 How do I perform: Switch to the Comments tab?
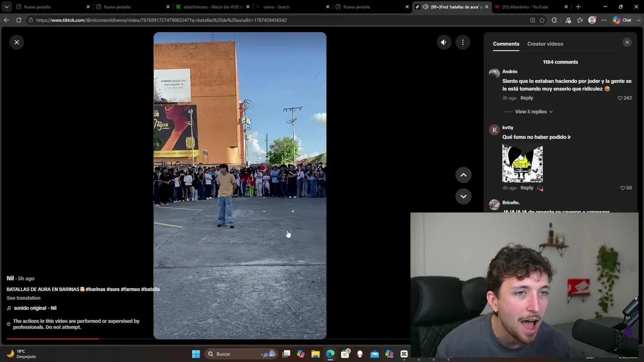point(506,44)
